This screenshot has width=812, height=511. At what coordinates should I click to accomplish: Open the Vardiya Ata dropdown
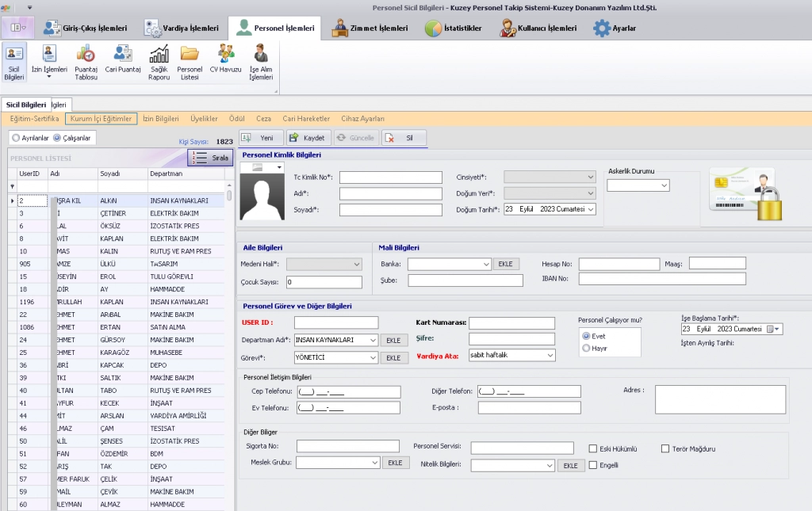pos(550,356)
